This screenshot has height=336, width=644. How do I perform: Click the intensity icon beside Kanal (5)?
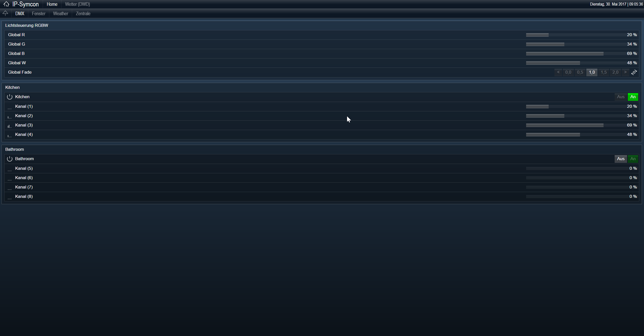click(x=10, y=169)
